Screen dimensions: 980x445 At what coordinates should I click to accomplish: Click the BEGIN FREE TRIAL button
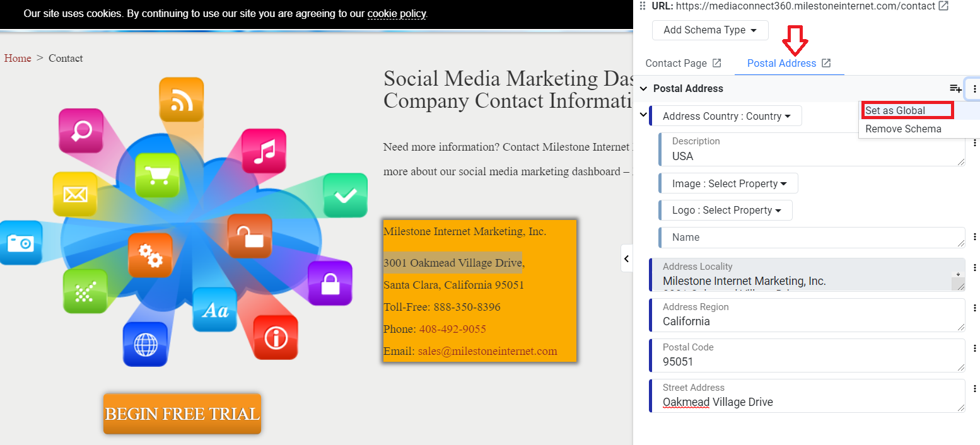182,414
